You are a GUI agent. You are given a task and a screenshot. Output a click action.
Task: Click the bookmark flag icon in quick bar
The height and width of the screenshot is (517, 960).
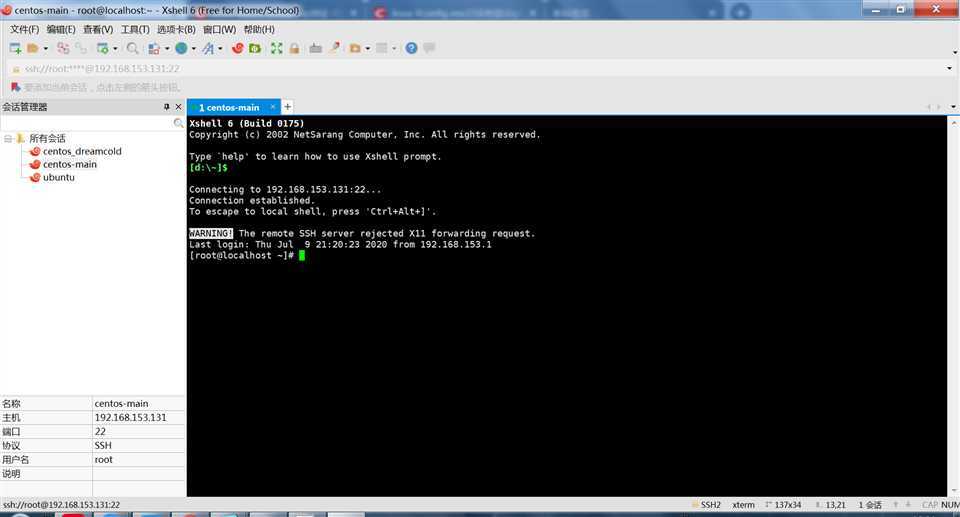[16, 87]
